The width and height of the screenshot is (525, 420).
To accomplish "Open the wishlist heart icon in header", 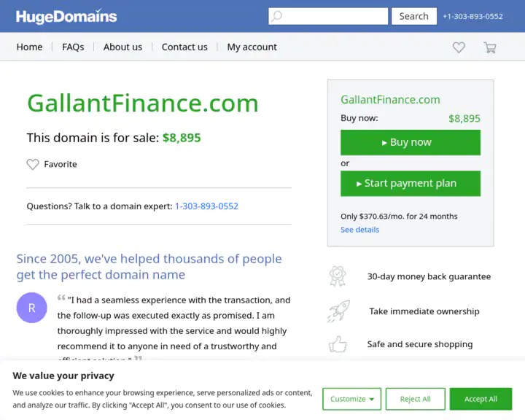I will click(459, 47).
